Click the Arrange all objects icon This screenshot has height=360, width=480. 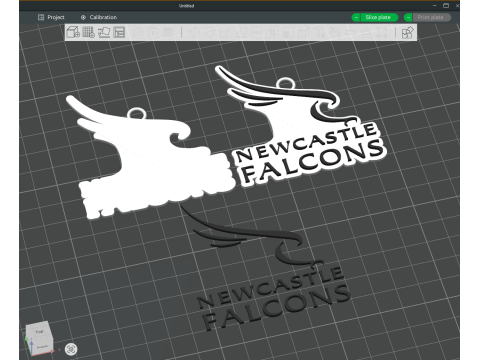point(119,32)
